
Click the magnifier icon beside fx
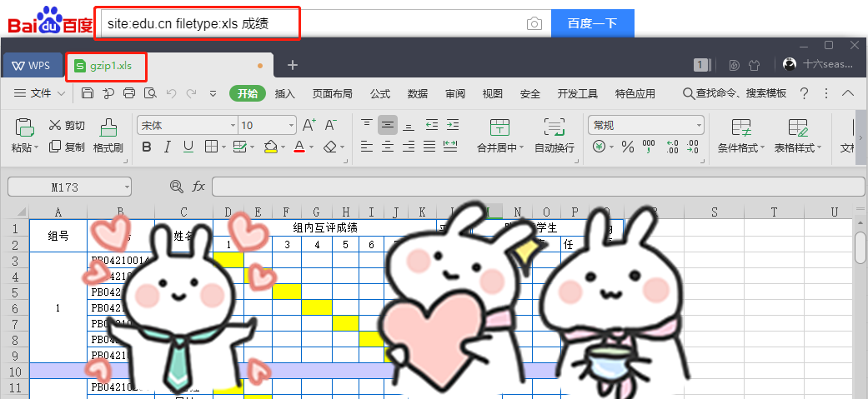tap(177, 187)
